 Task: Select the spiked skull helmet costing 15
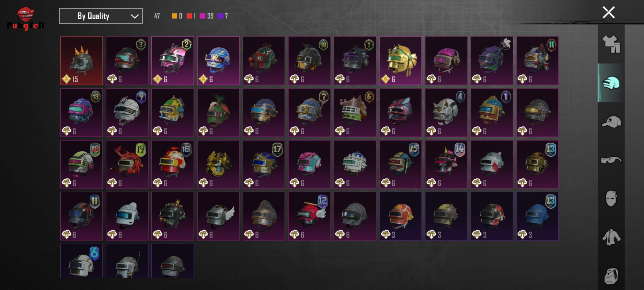(82, 61)
